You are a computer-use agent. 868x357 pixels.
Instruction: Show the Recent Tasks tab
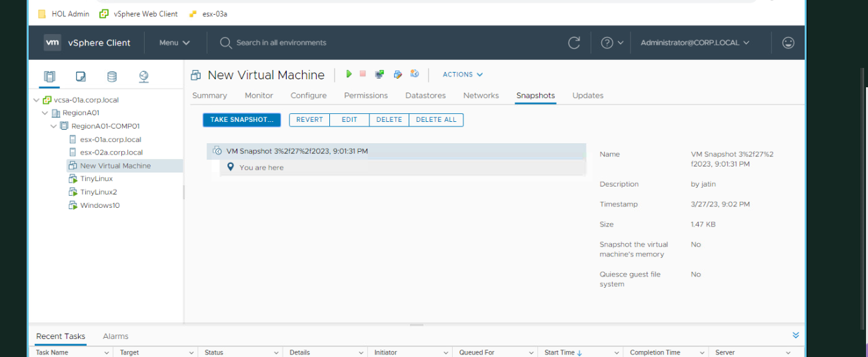click(x=61, y=336)
